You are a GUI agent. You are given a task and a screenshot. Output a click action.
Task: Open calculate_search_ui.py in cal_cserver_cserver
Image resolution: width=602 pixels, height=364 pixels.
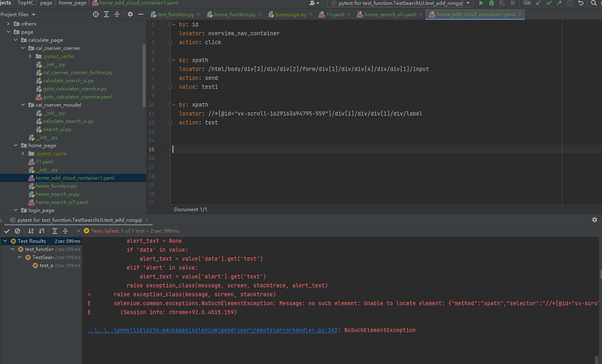[68, 80]
